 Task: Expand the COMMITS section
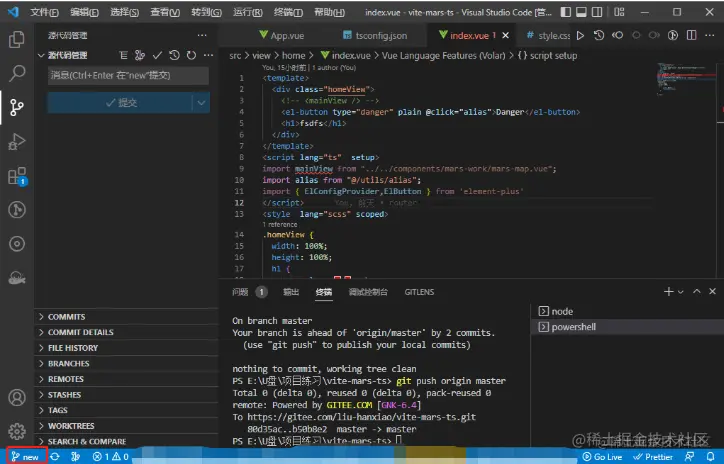(x=126, y=317)
